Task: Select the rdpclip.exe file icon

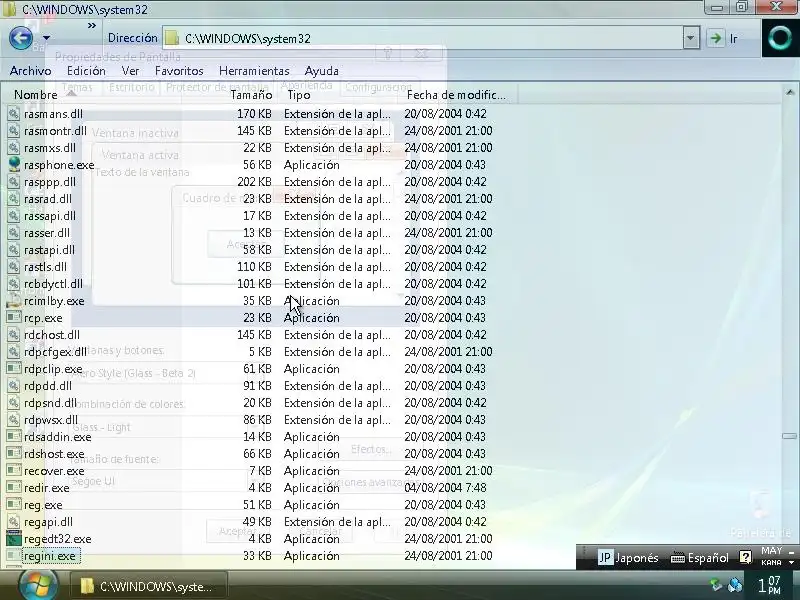Action: click(x=14, y=369)
